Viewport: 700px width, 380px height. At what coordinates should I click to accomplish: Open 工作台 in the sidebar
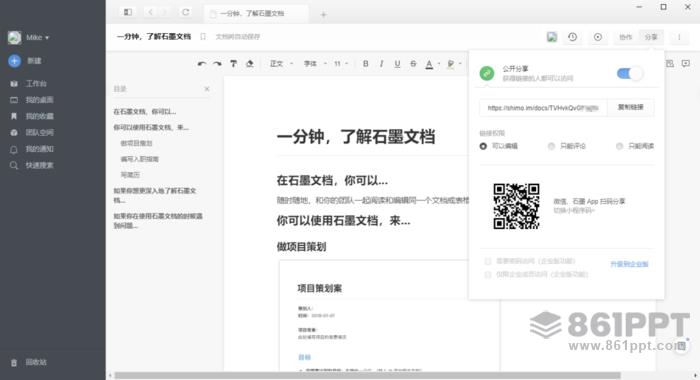coord(36,84)
